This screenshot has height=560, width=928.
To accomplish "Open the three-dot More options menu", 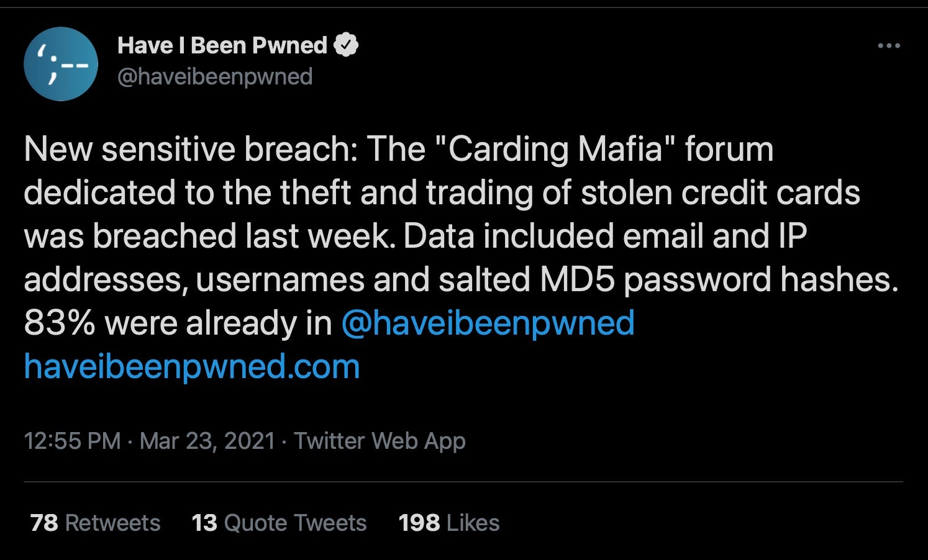I will [889, 46].
